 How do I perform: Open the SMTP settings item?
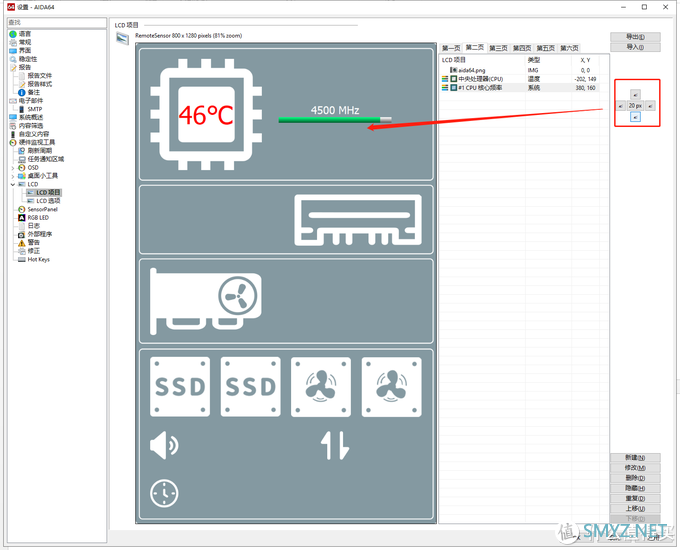coord(34,109)
